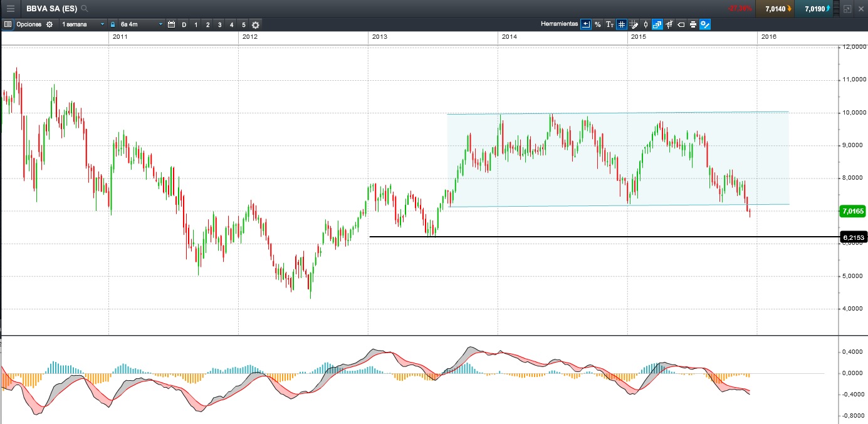Open the candlestick chart type icon
Image resolution: width=868 pixels, height=424 pixels.
click(x=646, y=24)
